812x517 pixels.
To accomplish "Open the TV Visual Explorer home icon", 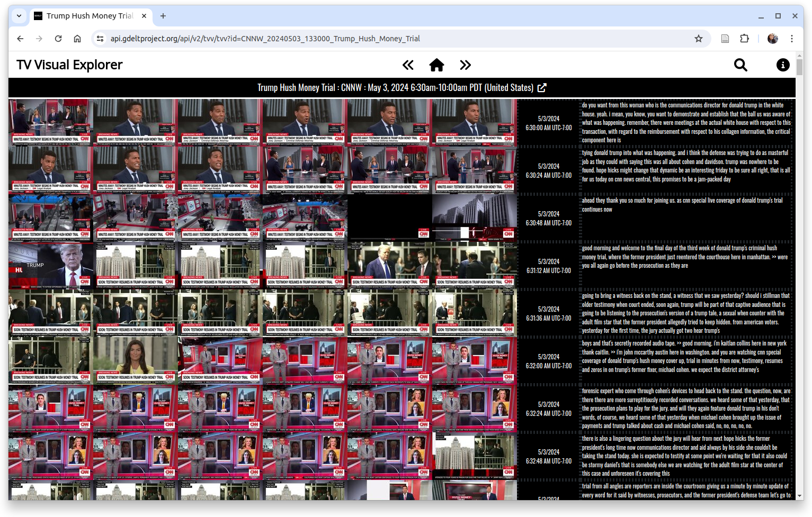I will (436, 65).
